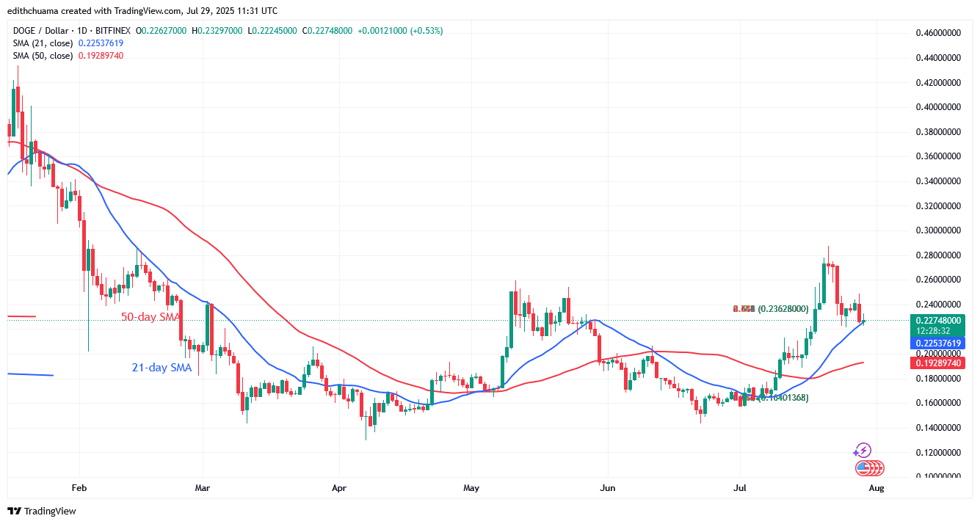980x524 pixels.
Task: Click the 0.32000000 price axis label
Action: pos(939,205)
